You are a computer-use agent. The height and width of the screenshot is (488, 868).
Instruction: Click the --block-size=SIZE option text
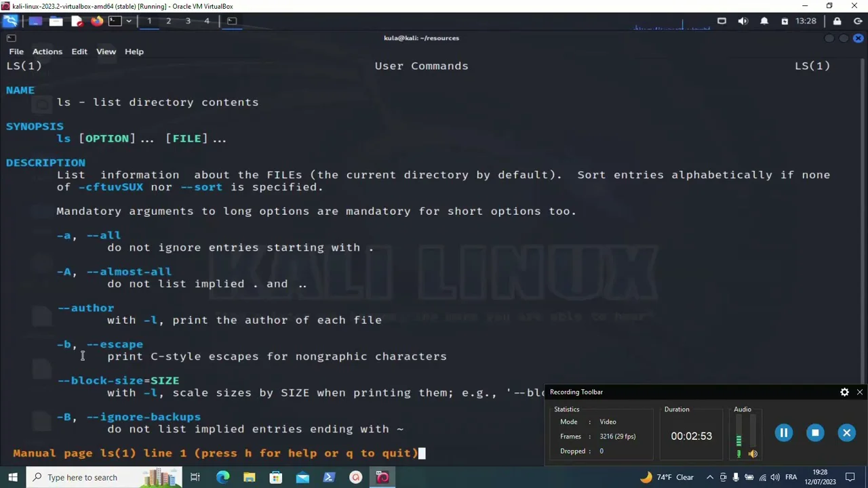119,381
